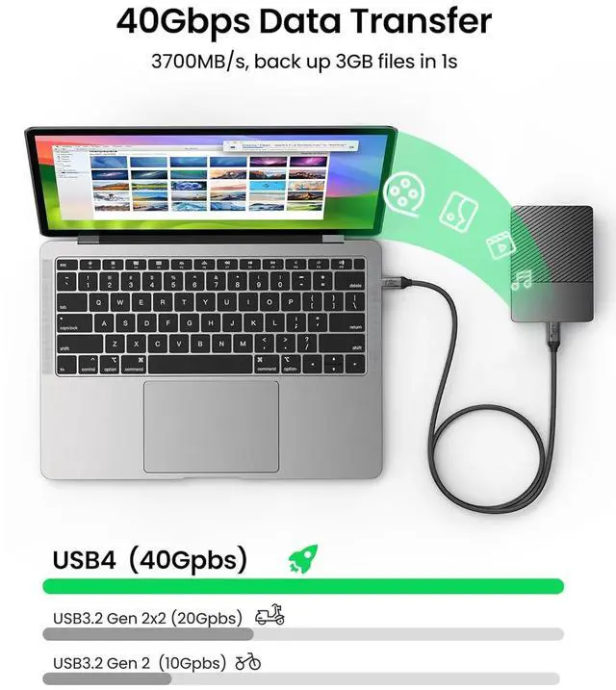Click the laptop's space bar key

pos(200,365)
